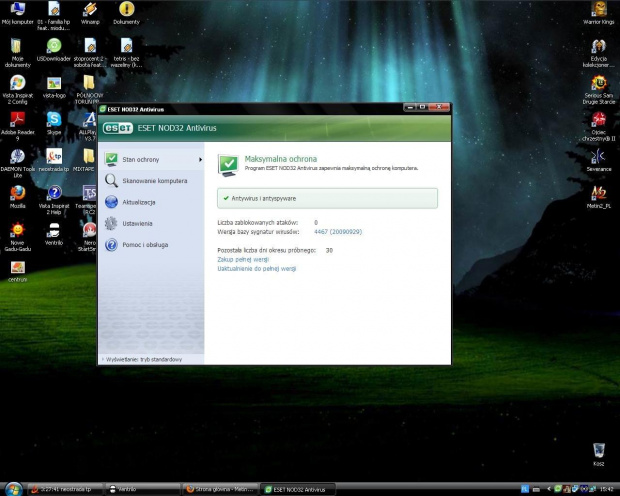This screenshot has width=620, height=496.
Task: Switch to Ventrilo taskbar item
Action: (x=143, y=489)
